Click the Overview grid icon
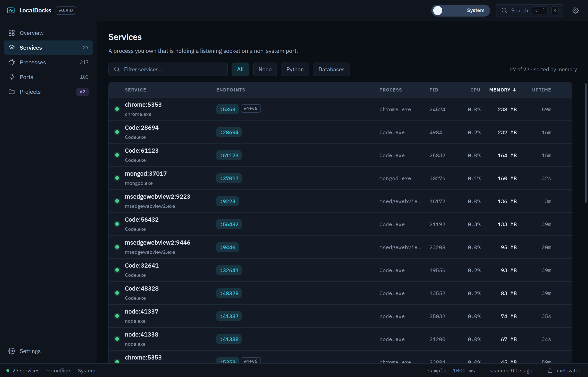Viewport: 588px width, 377px height. pyautogui.click(x=12, y=33)
